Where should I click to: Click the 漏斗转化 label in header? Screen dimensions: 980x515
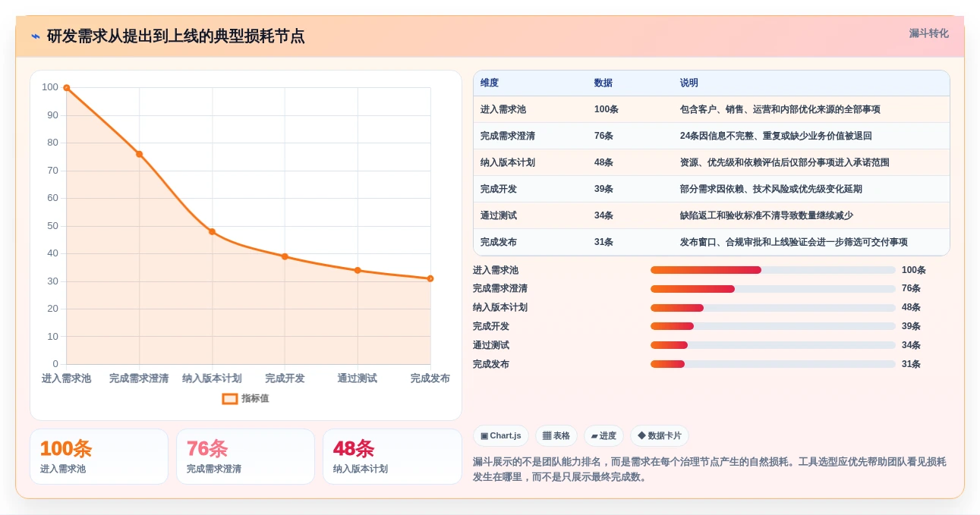coord(929,33)
